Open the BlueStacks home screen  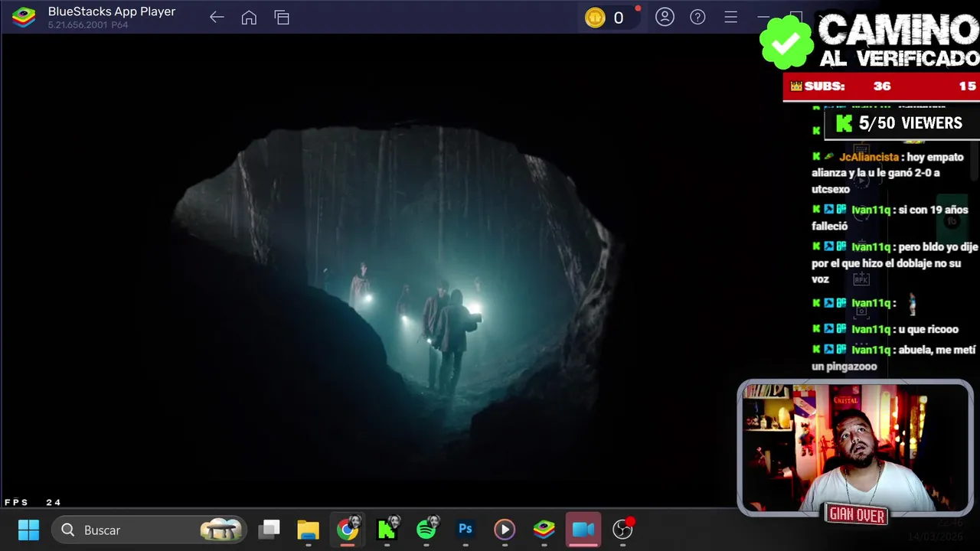(249, 17)
